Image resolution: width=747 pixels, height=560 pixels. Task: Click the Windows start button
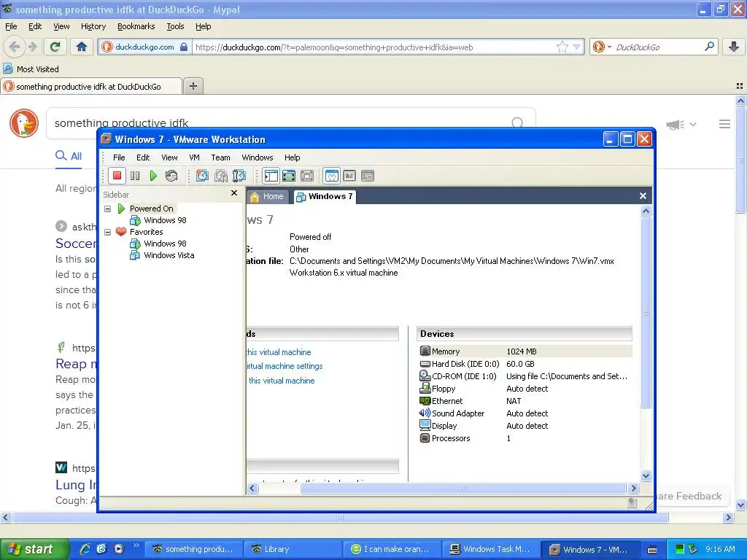[x=34, y=549]
